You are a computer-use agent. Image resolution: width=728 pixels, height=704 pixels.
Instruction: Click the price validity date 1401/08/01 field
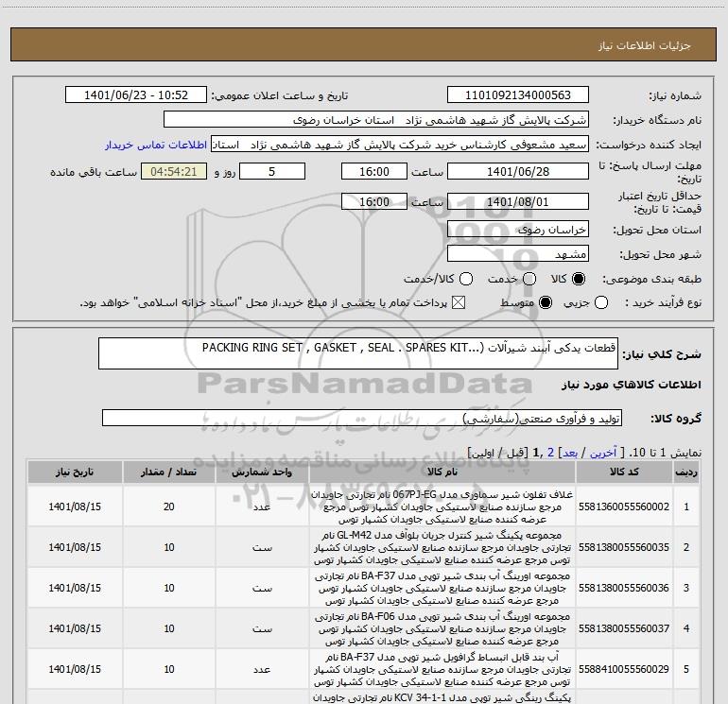(x=516, y=202)
